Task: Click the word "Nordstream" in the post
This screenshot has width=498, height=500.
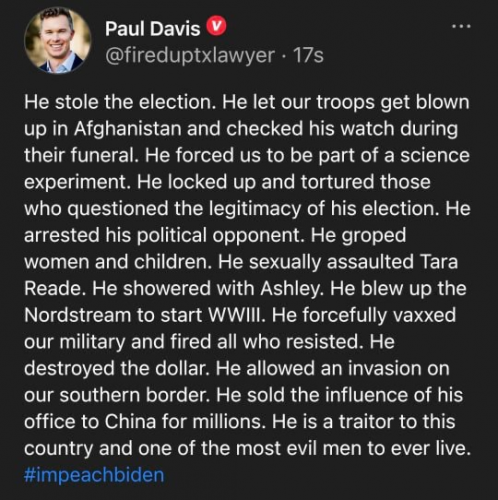Action: [x=78, y=315]
